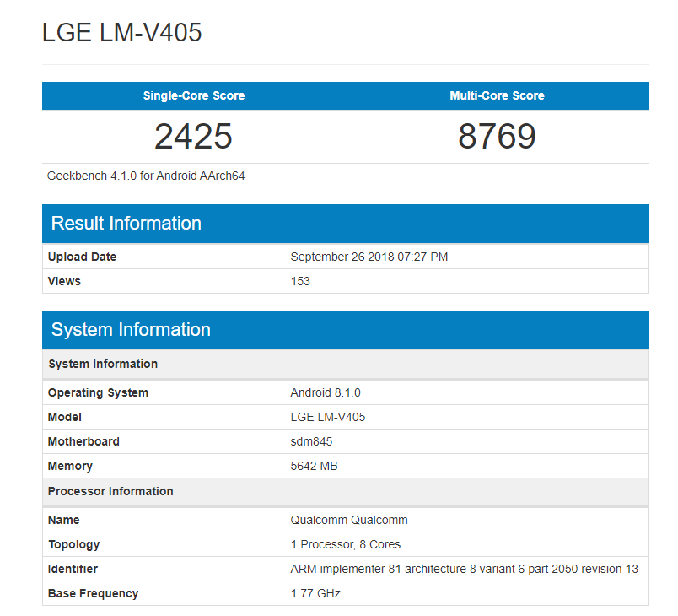Click the multi-core score 8769

point(497,135)
